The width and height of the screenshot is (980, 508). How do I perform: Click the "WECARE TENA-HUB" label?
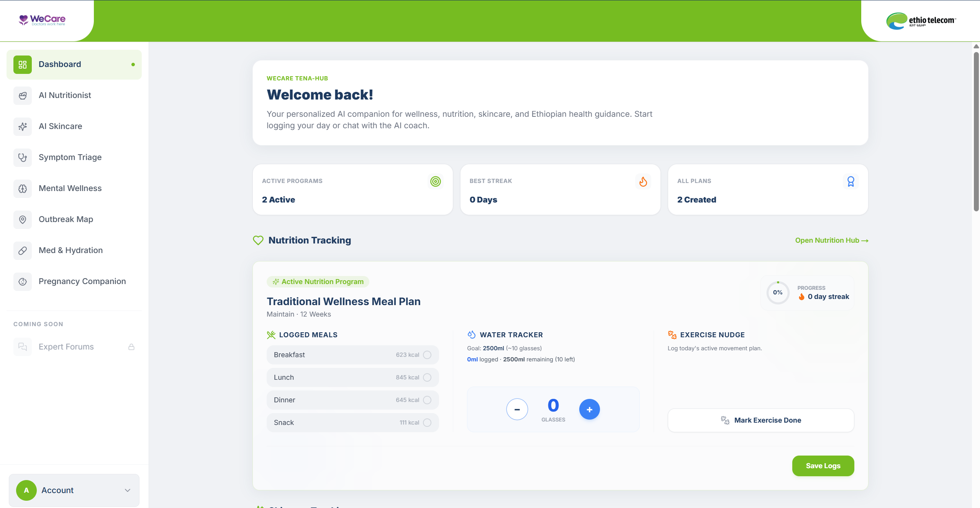297,78
